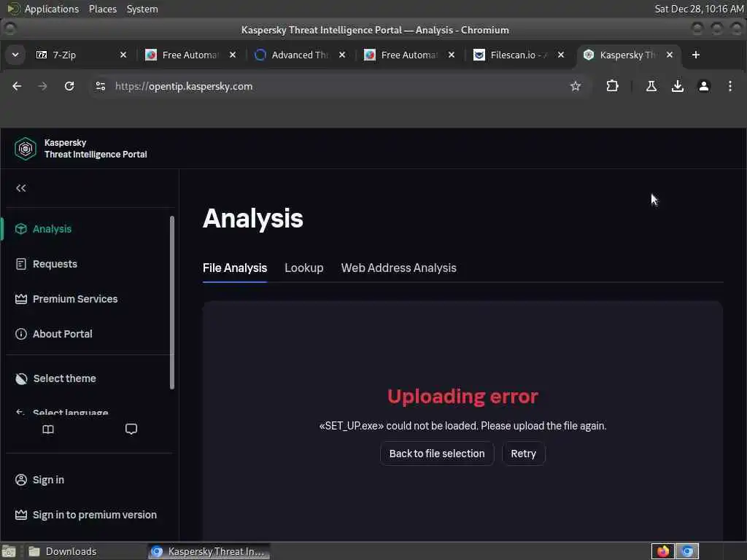This screenshot has height=560, width=747.
Task: Open the extensions puzzle icon
Action: pos(612,86)
